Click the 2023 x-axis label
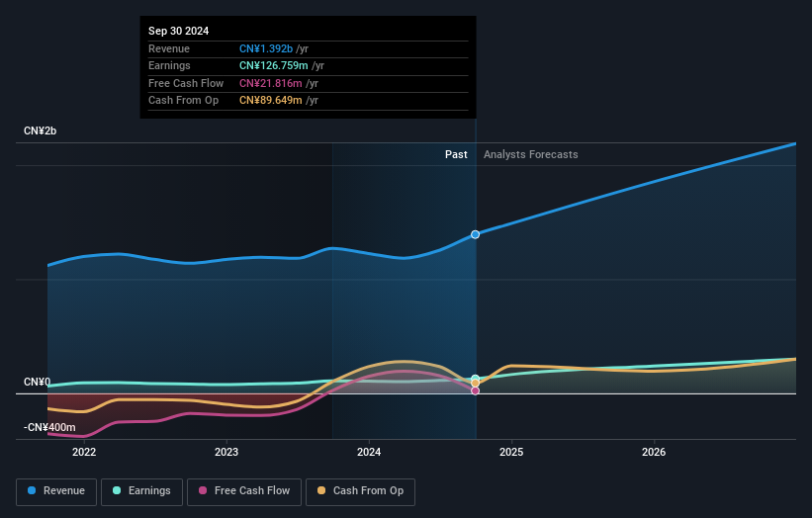 coord(226,452)
